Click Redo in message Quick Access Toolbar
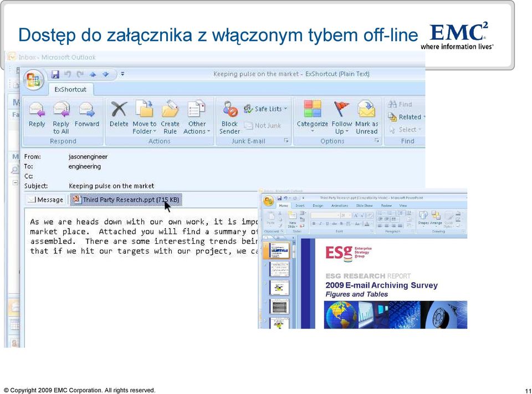Screen dimensions: 532x394 pos(80,74)
